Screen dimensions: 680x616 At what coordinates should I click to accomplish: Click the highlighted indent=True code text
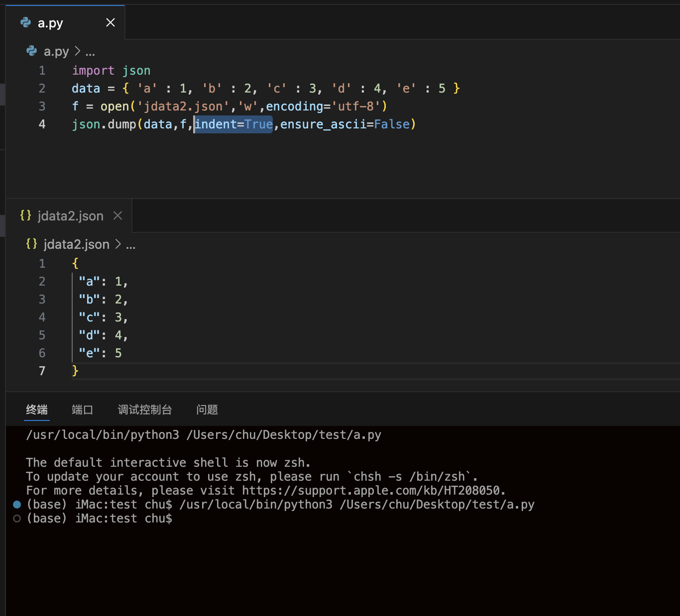pyautogui.click(x=233, y=124)
